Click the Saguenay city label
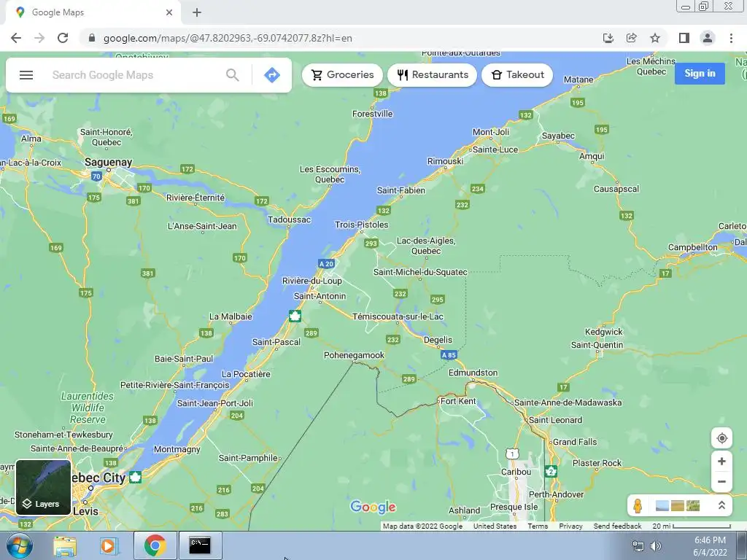The height and width of the screenshot is (560, 747). point(109,162)
